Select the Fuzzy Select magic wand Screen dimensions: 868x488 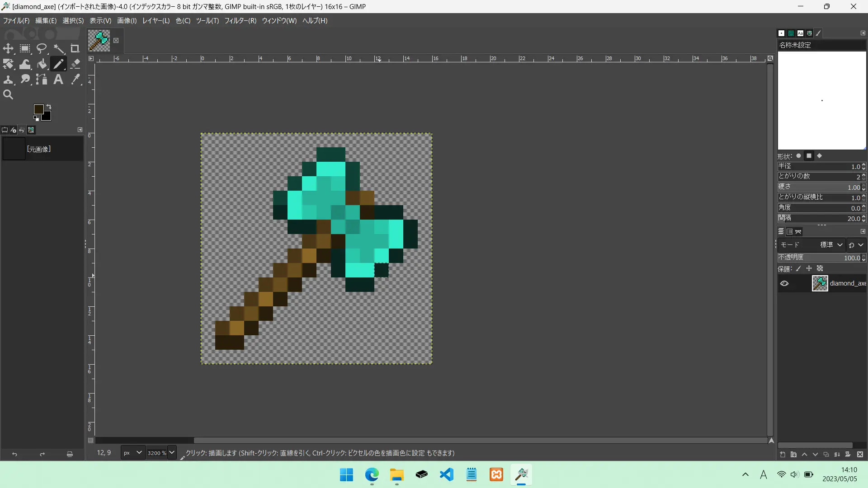coord(59,49)
